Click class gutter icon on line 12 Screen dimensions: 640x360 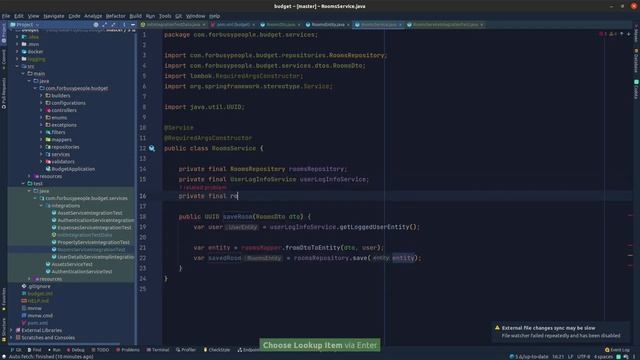(x=152, y=148)
